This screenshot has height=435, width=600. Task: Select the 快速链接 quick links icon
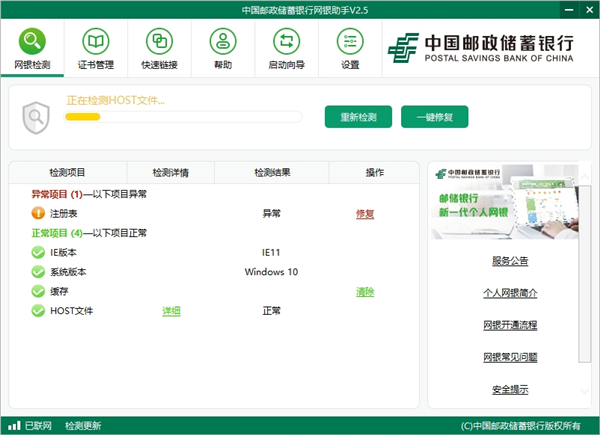pos(159,42)
